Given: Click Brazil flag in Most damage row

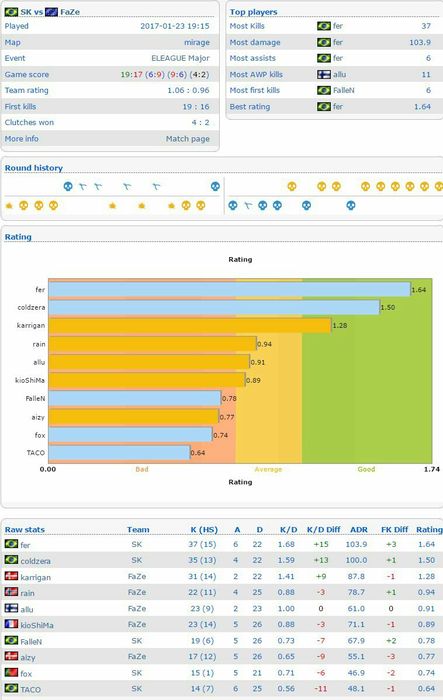Looking at the screenshot, I should 324,42.
